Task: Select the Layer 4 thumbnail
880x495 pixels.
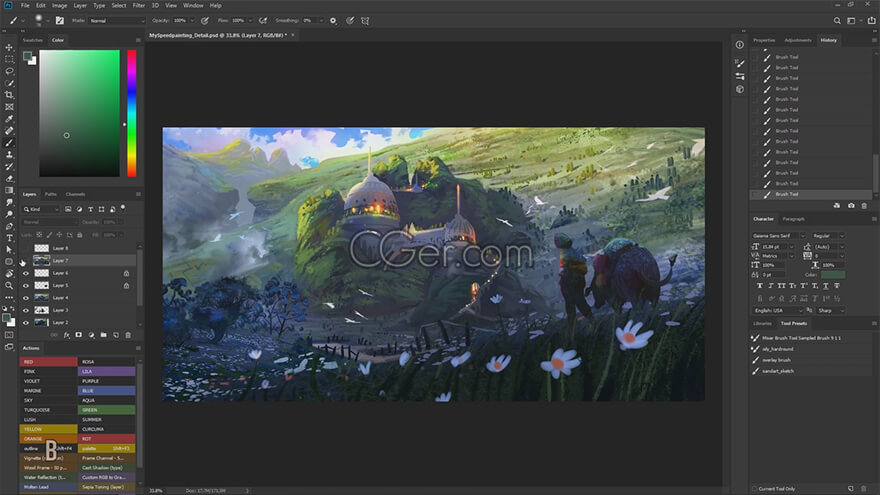Action: click(42, 297)
